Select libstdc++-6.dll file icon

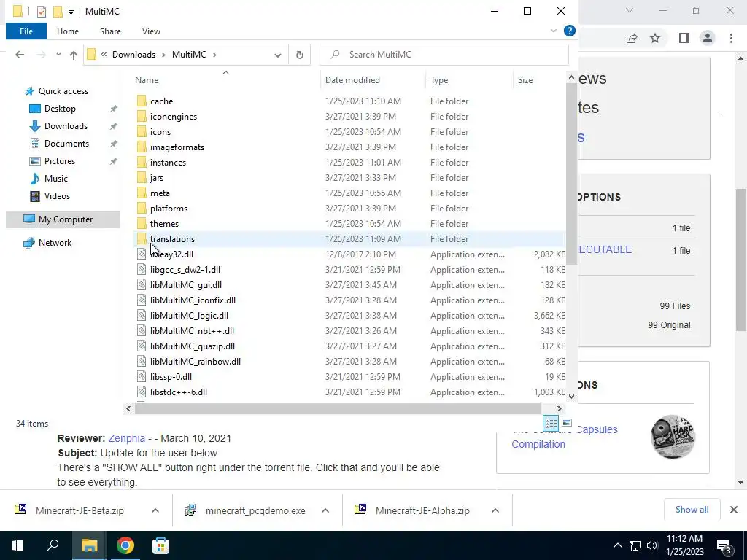142,392
